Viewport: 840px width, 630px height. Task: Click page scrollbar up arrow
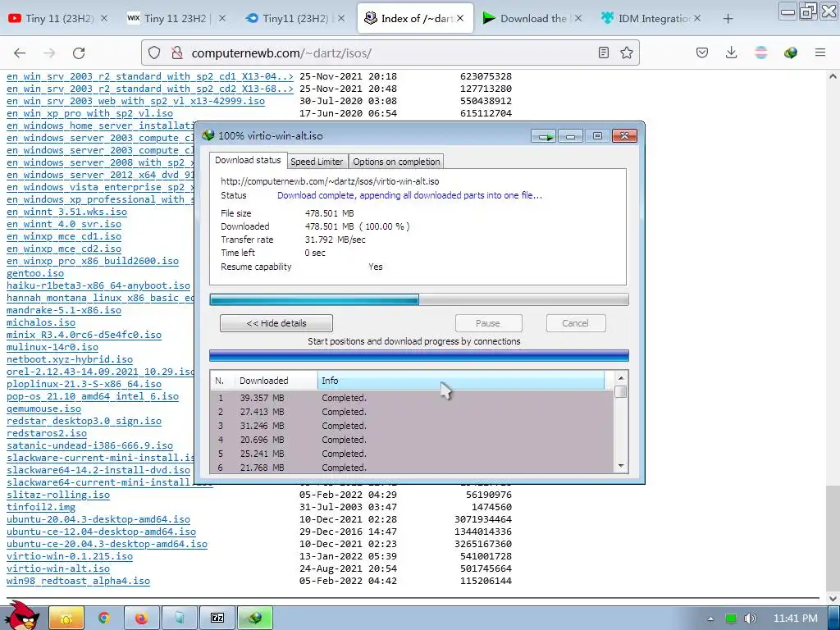click(833, 76)
